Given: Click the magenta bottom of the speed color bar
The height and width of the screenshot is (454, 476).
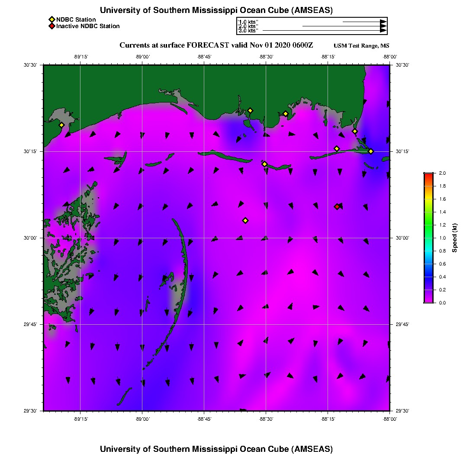Looking at the screenshot, I should tap(428, 301).
